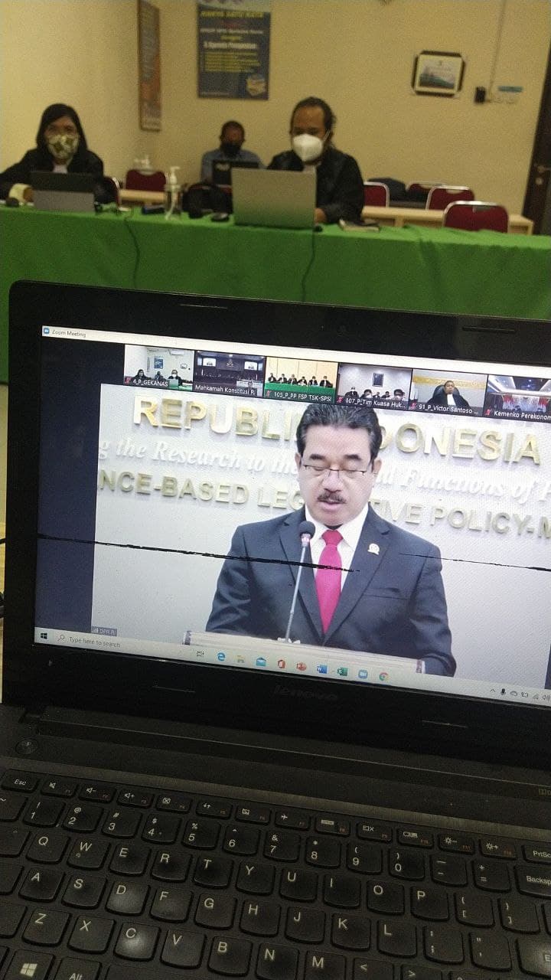Launch PowerPoint from the taskbar

tap(301, 666)
